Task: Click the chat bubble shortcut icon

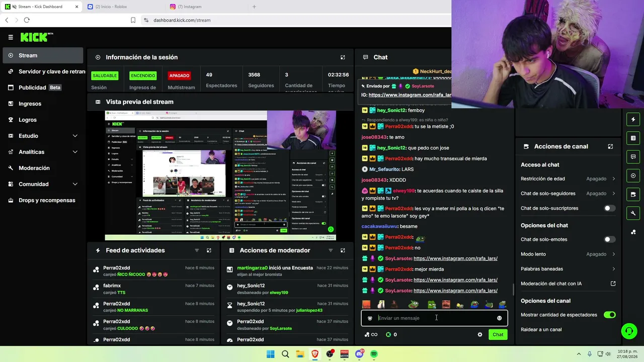Action: (633, 157)
